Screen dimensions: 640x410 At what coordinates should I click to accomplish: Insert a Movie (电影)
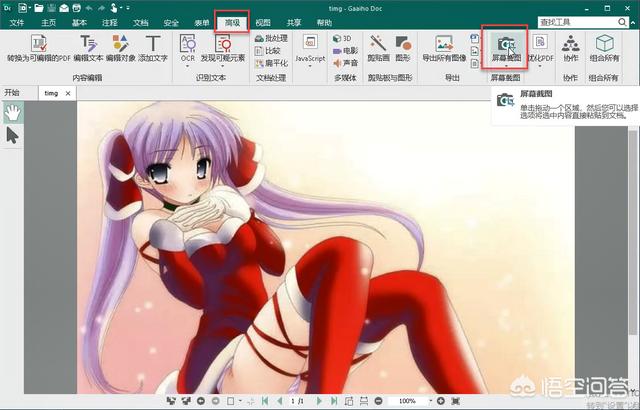click(x=345, y=51)
